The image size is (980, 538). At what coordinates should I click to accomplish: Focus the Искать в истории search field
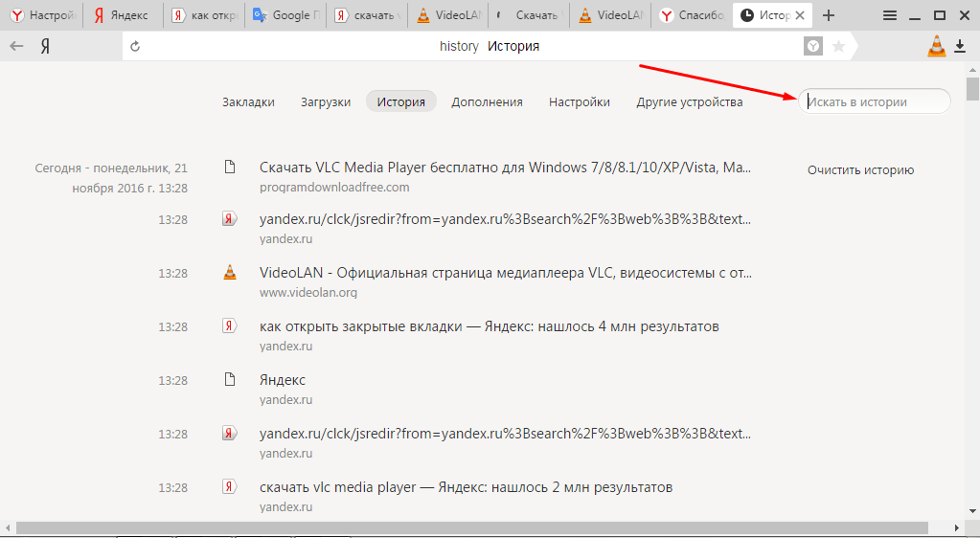(x=874, y=101)
